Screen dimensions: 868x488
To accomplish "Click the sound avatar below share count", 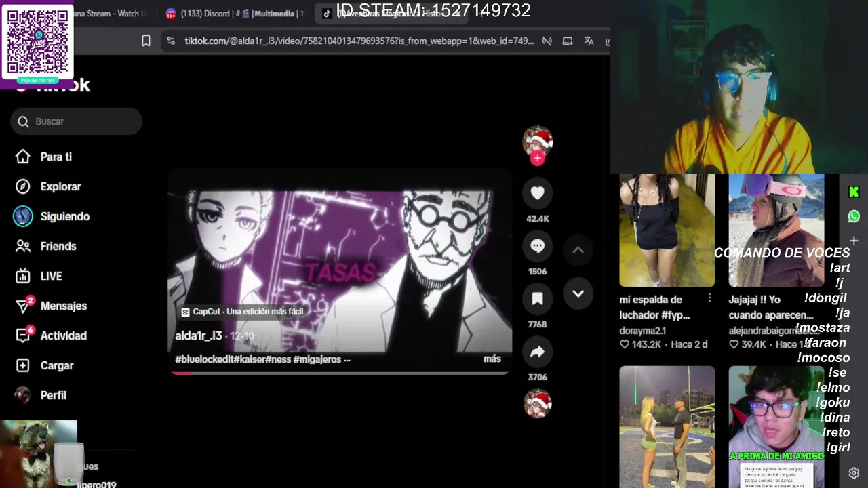I will tap(537, 403).
